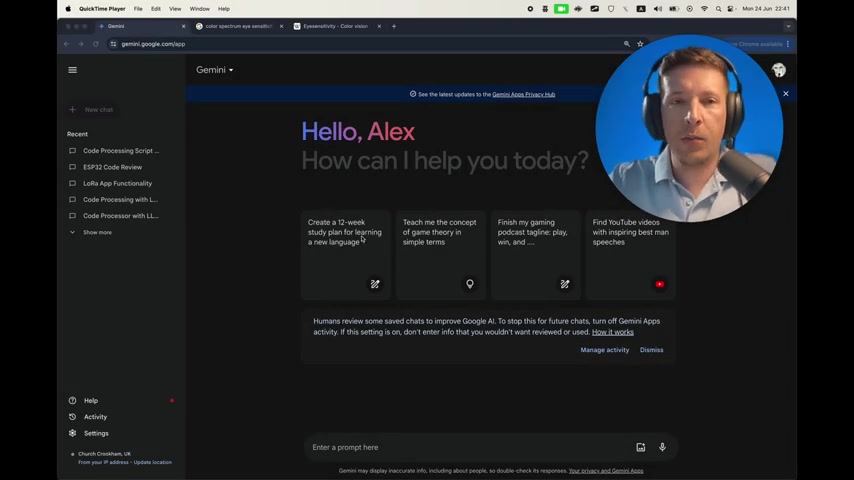Start a New chat
Viewport: 854px width, 480px height.
coord(91,110)
